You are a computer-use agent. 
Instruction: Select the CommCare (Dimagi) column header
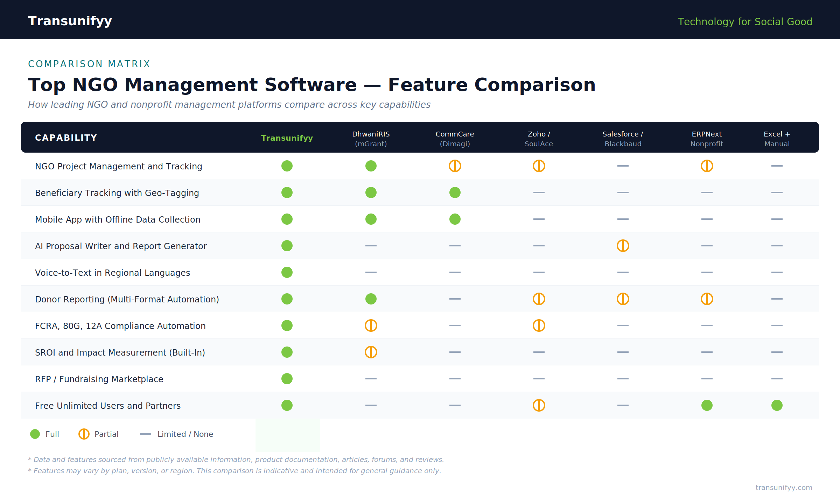(455, 139)
